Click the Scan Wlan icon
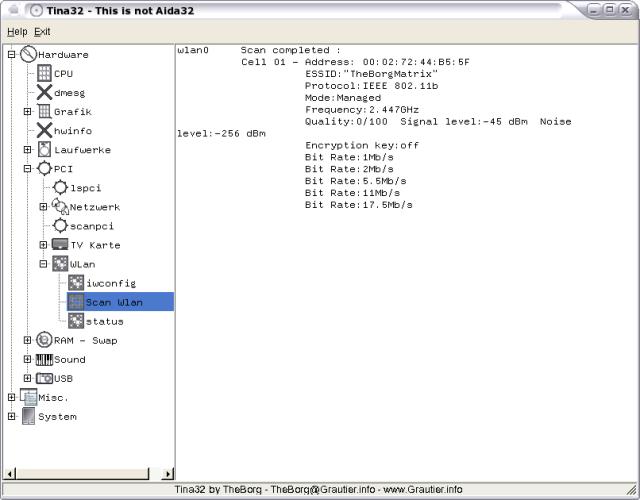Image resolution: width=640 pixels, height=500 pixels. click(x=76, y=302)
